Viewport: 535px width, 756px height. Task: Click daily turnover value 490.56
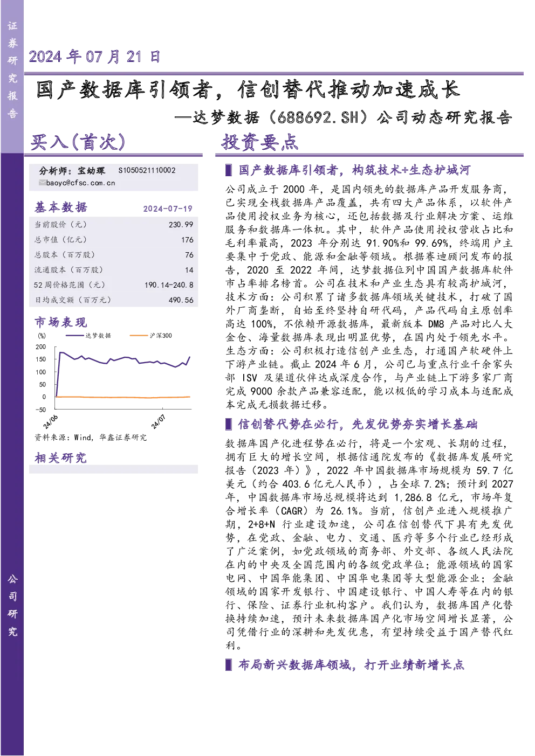pyautogui.click(x=181, y=300)
